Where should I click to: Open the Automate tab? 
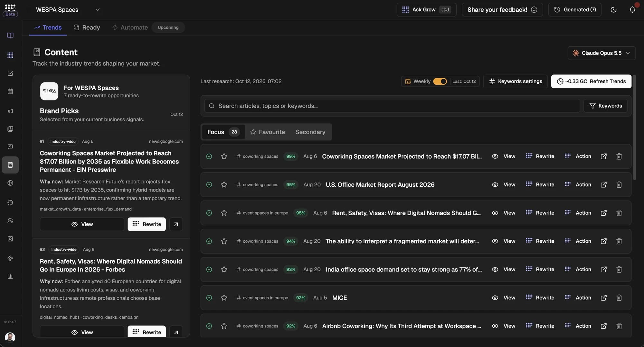pyautogui.click(x=130, y=27)
